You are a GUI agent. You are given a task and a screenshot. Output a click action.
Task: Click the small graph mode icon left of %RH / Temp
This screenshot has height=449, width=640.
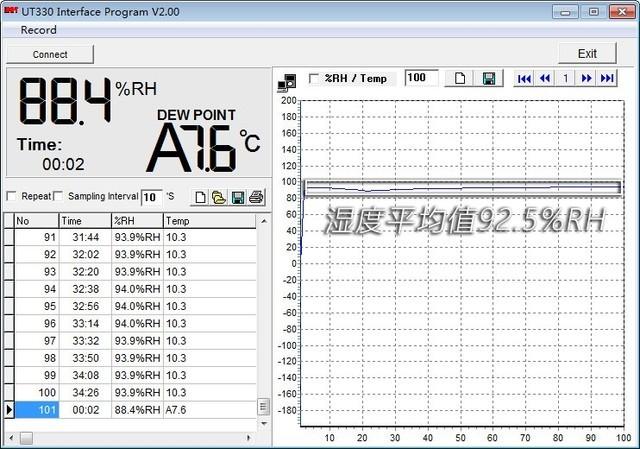point(286,80)
